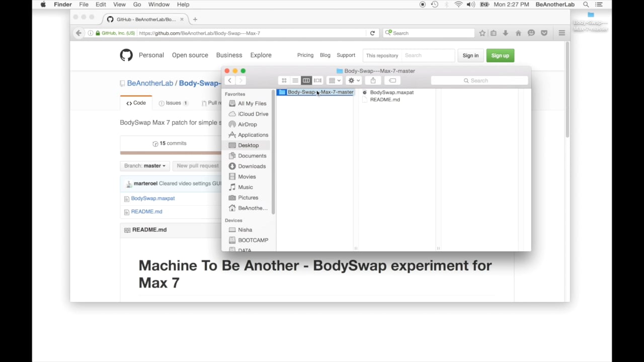Open README.md link on GitHub page
Viewport: 644px width, 362px height.
[x=146, y=212]
